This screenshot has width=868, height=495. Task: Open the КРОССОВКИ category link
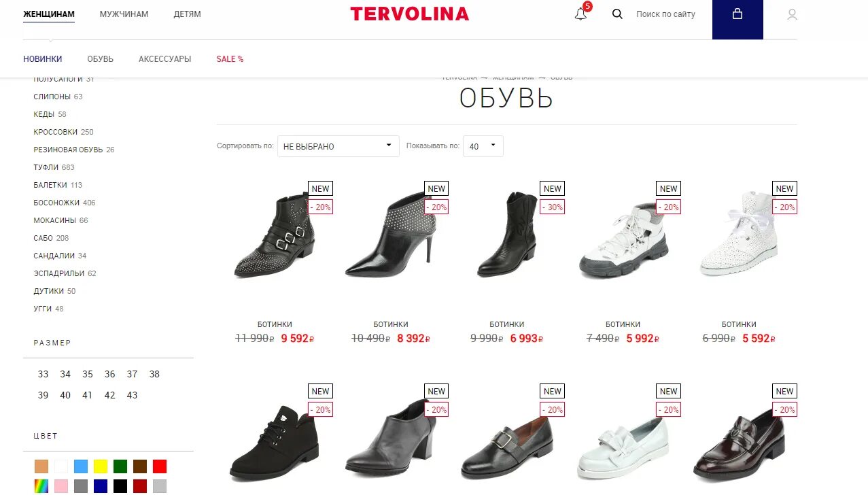(x=56, y=132)
